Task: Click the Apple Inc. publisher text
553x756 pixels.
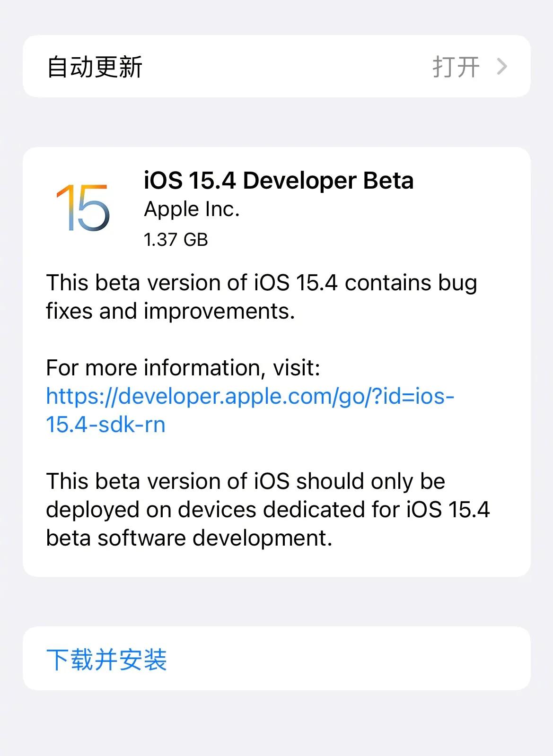Action: pos(192,209)
